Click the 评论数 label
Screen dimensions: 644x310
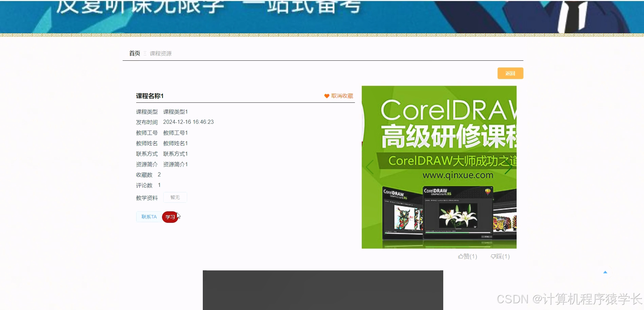click(x=144, y=185)
